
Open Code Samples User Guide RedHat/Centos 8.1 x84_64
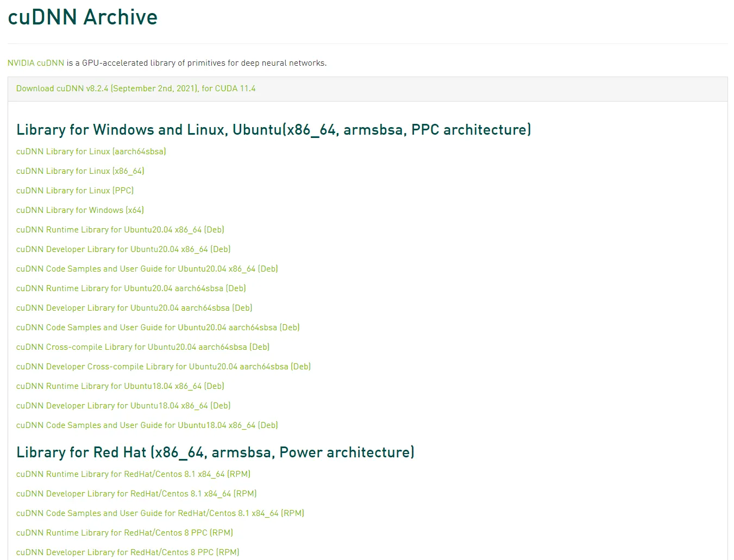(160, 513)
